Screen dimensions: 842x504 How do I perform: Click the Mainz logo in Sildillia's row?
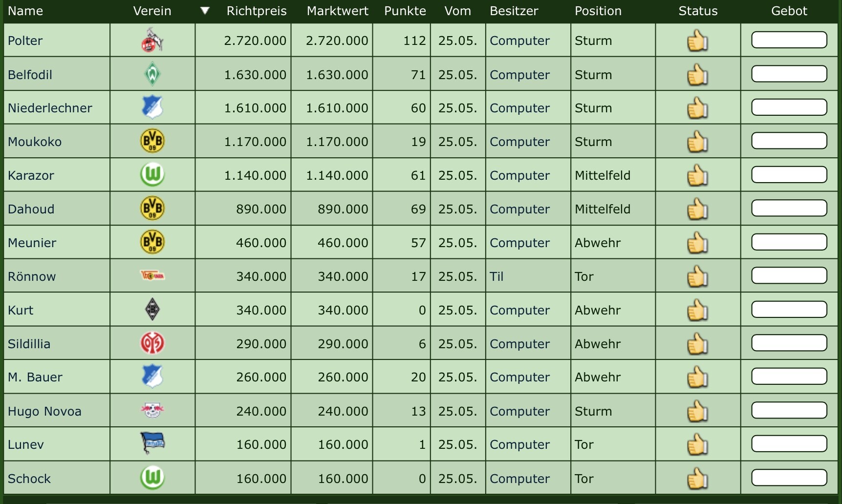click(x=152, y=343)
